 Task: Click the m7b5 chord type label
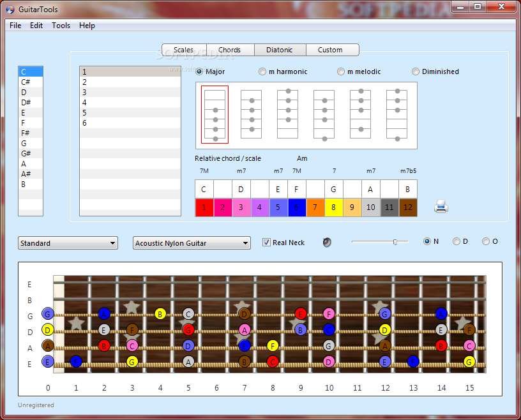pos(408,171)
